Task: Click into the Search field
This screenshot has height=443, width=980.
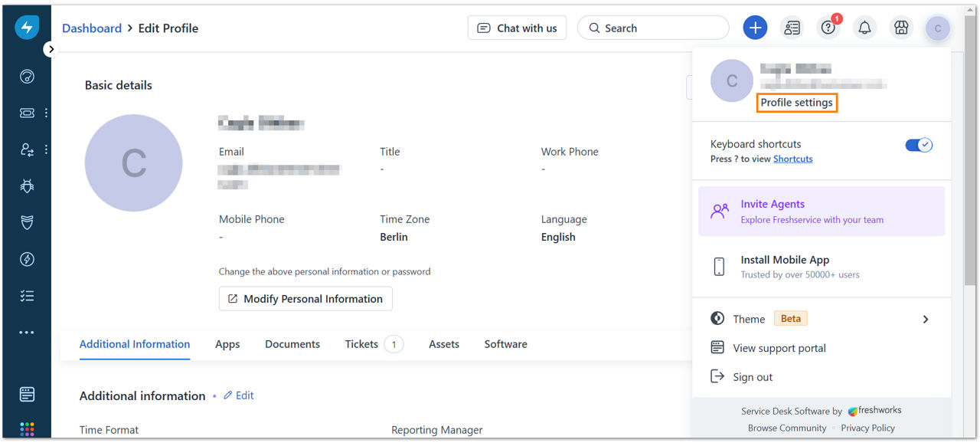Action: [x=653, y=28]
